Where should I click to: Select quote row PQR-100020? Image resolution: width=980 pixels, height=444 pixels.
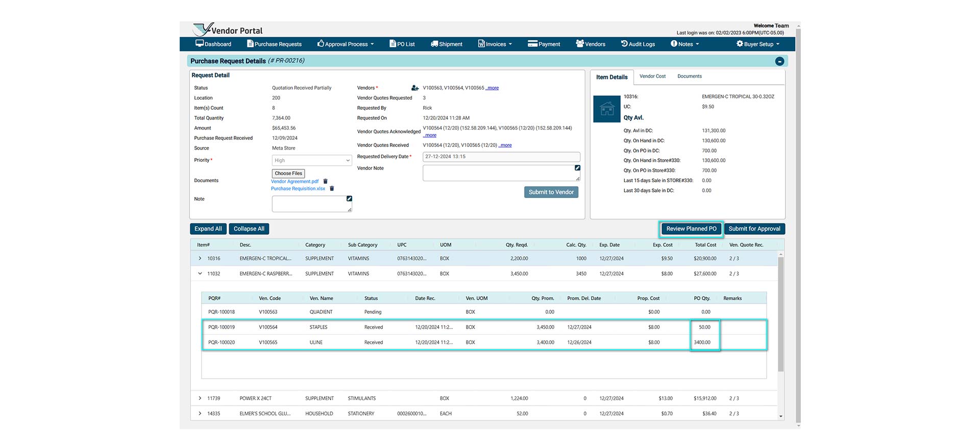click(484, 342)
